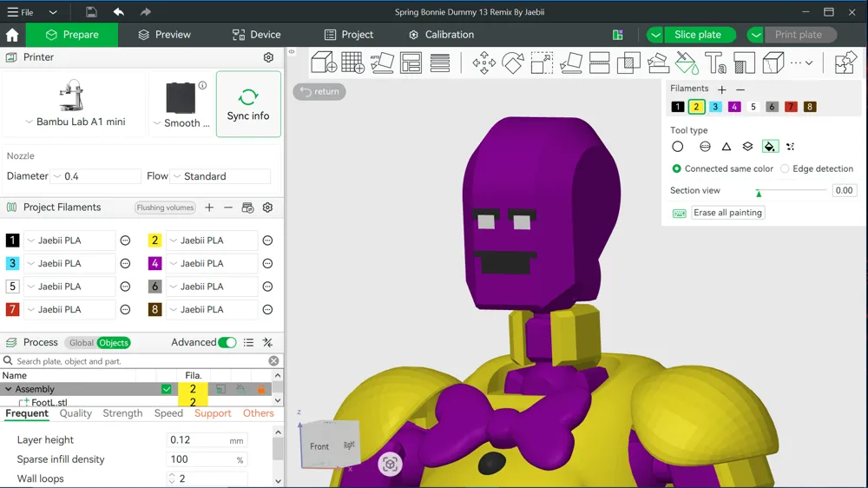Select the Move tool icon
Viewport: 868px width, 488px height.
point(483,63)
